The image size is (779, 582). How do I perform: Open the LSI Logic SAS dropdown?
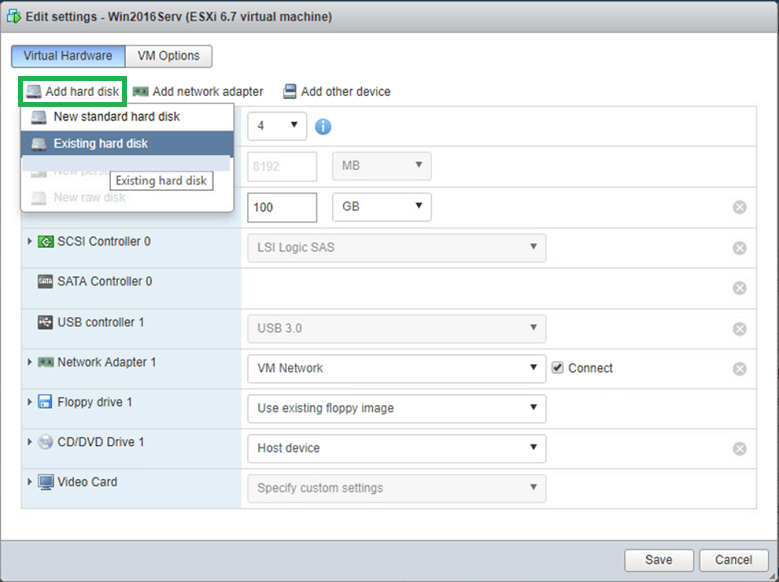click(x=396, y=248)
